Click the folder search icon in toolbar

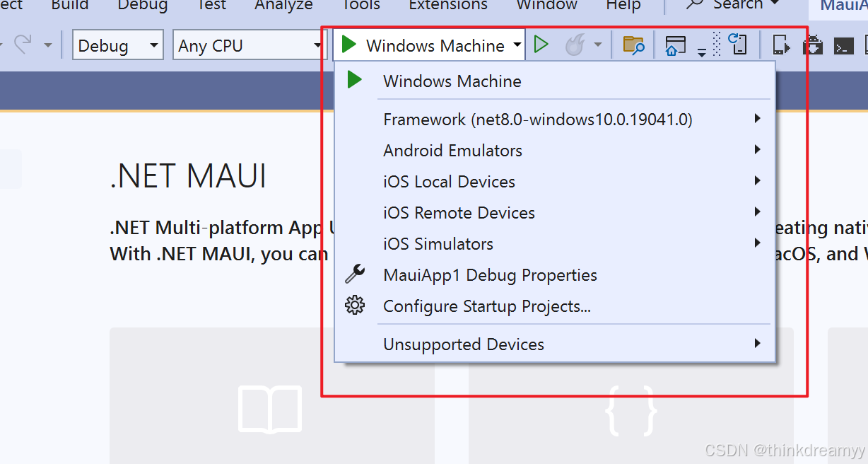click(x=633, y=45)
